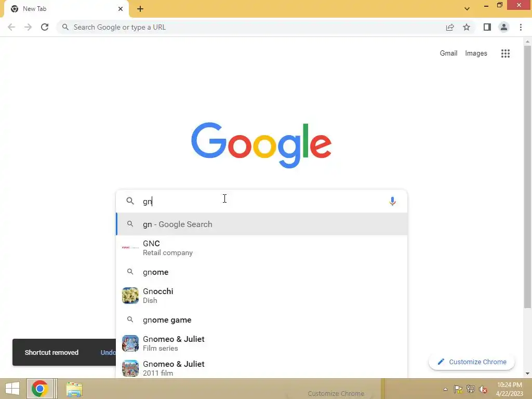The image size is (532, 399).
Task: Click into Google search box text
Action: 261,201
